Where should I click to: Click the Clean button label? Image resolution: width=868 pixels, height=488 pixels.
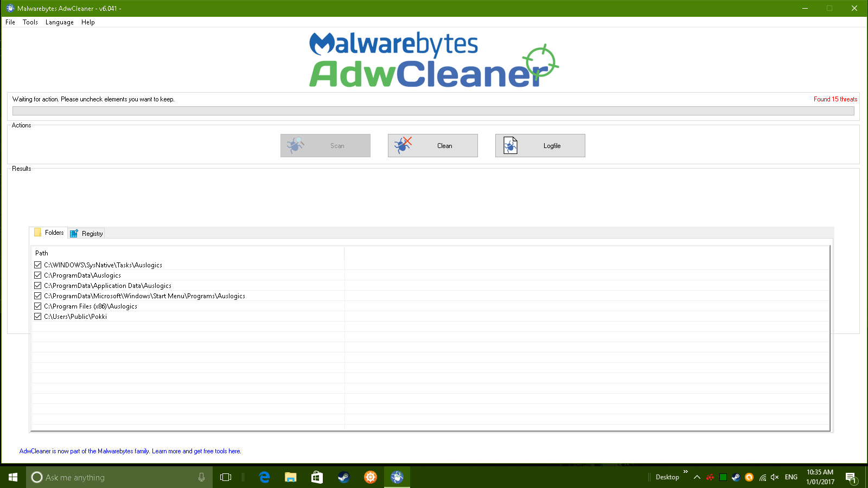click(x=445, y=146)
